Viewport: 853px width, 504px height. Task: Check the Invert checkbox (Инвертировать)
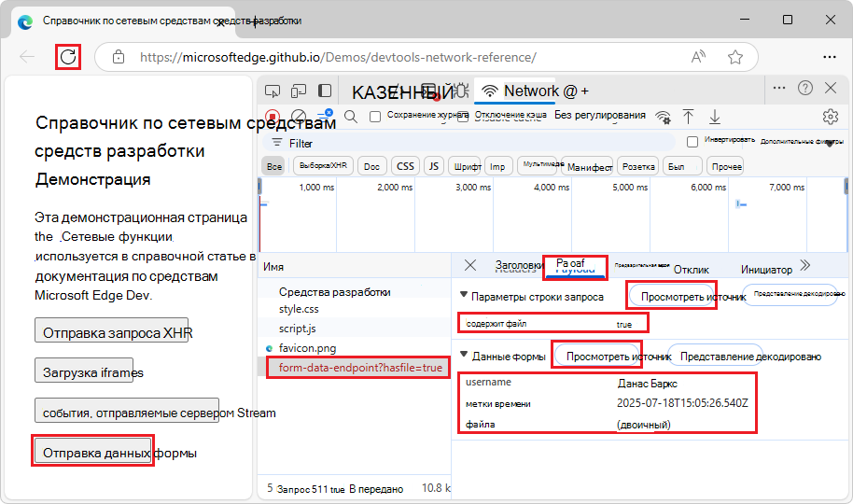click(692, 142)
